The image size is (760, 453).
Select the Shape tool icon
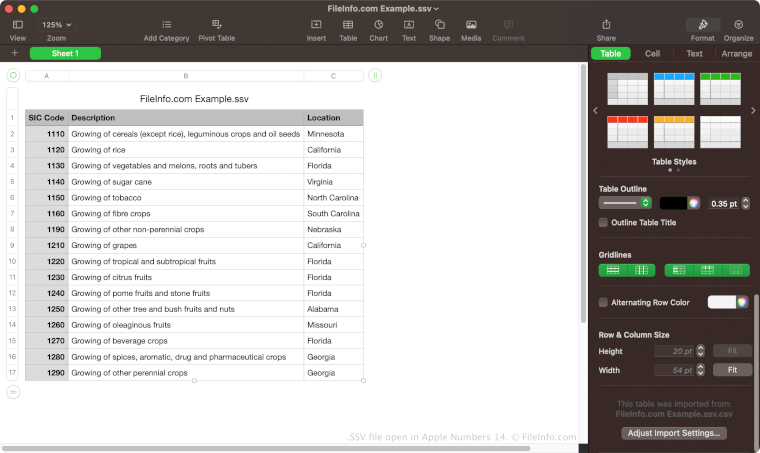(439, 24)
